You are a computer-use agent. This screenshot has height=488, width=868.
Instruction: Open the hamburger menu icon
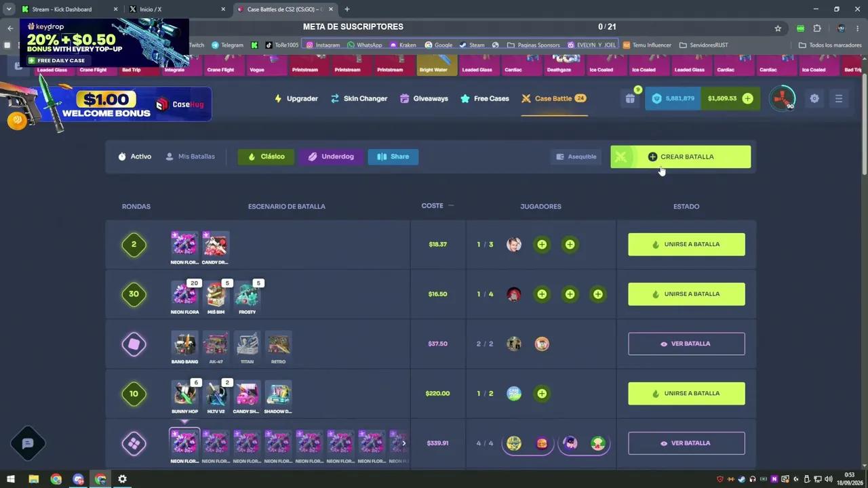(x=839, y=99)
